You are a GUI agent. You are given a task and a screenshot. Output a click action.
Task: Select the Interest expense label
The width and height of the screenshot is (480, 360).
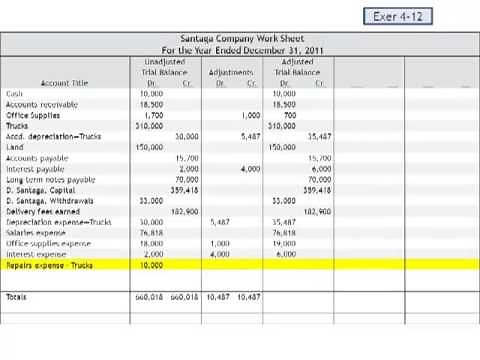pos(36,254)
